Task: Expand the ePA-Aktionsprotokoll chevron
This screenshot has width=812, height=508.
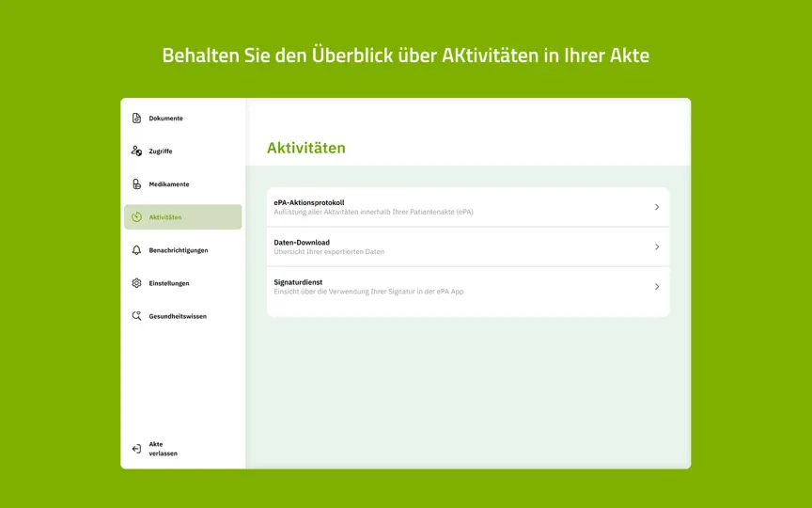Action: (x=657, y=207)
